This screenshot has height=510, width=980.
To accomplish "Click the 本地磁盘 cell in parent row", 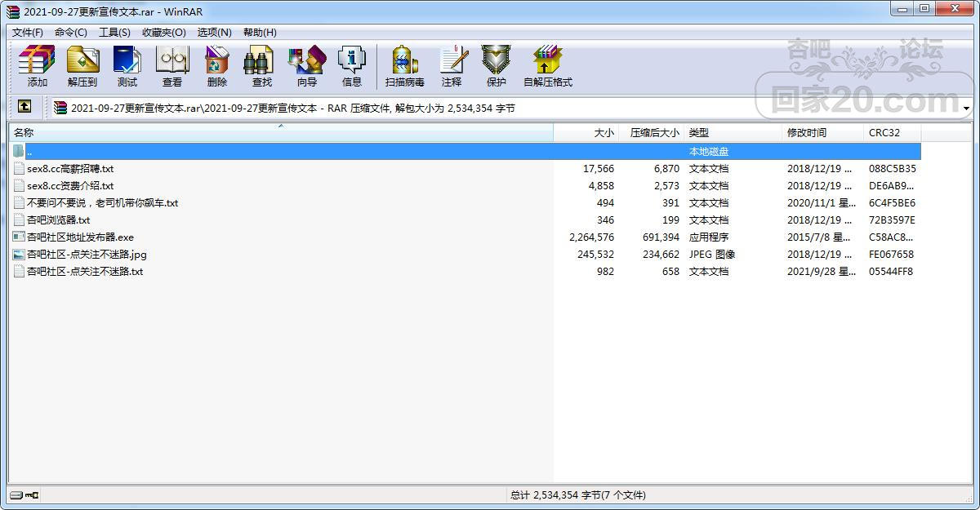I will (709, 151).
